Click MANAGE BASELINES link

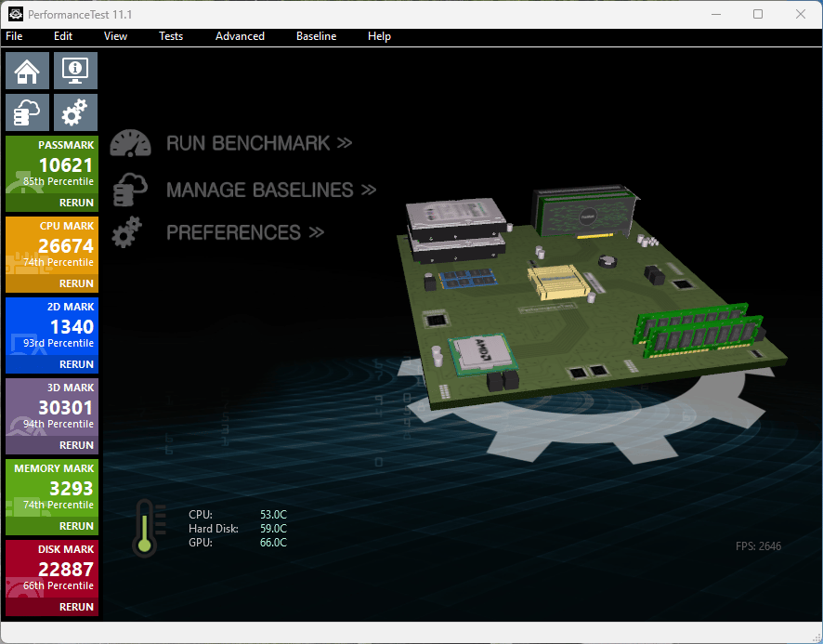coord(271,190)
